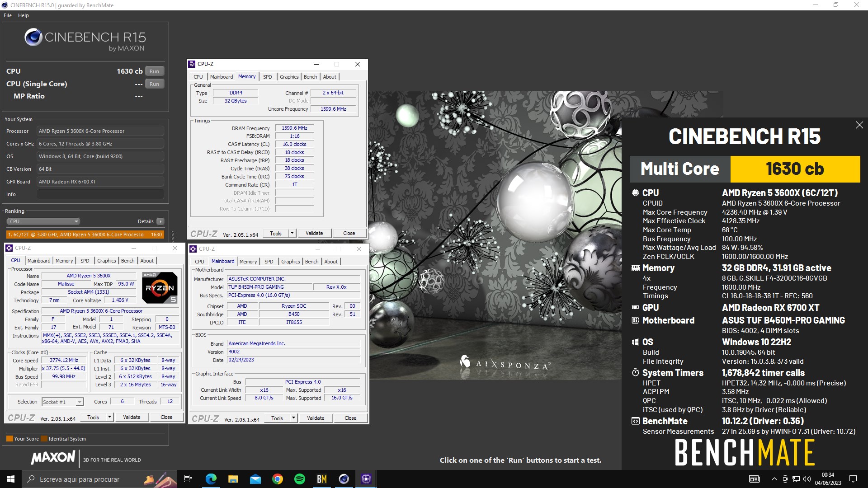Click the CPU-Z icon in Memory window title

point(192,64)
